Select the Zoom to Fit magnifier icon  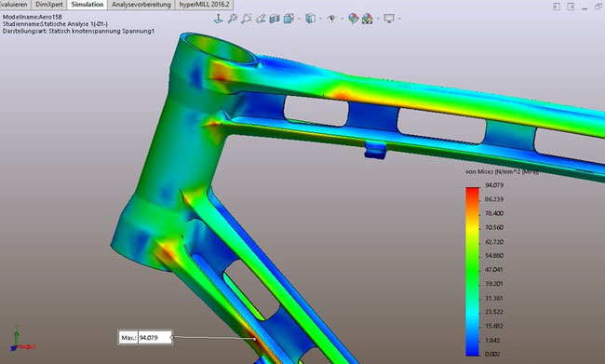(x=232, y=18)
